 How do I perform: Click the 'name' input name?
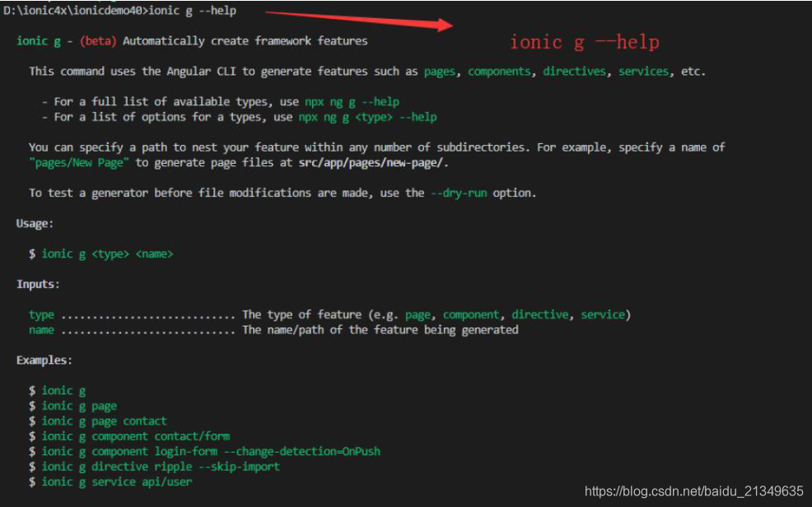[41, 330]
